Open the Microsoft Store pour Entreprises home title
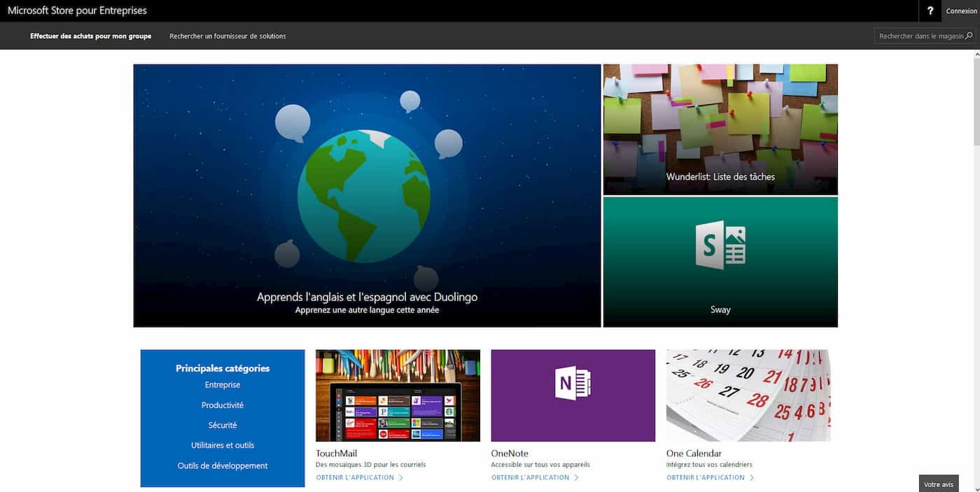 (77, 10)
